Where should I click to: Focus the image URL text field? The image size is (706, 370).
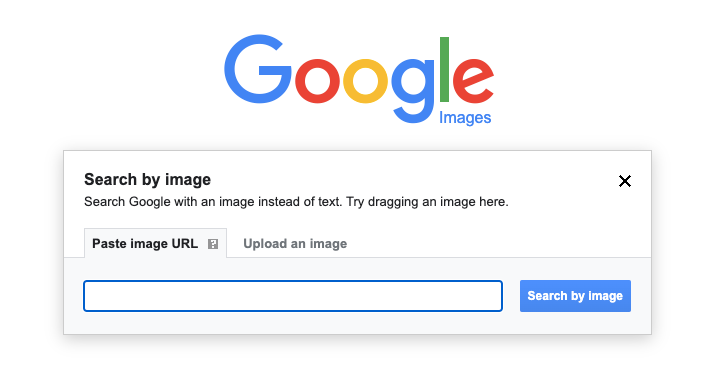[x=293, y=296]
